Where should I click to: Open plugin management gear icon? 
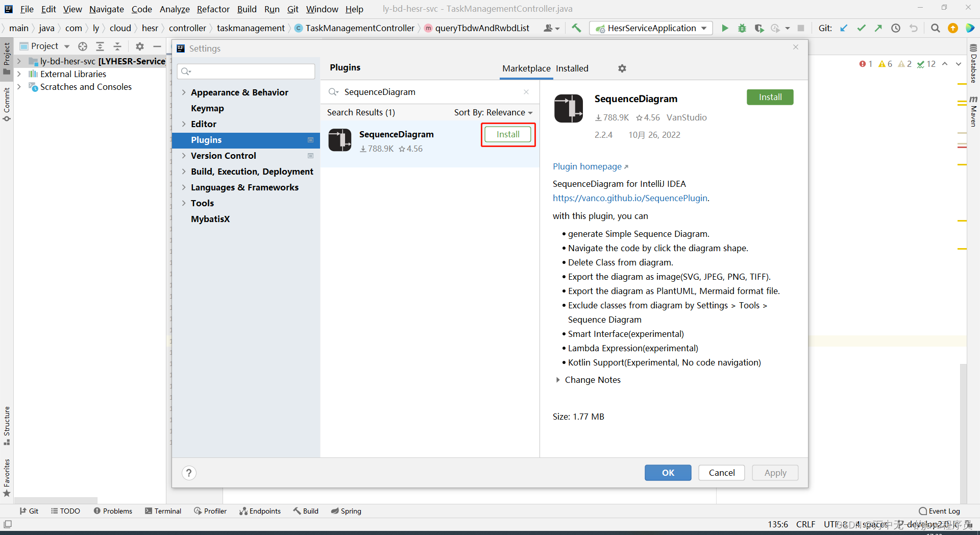[622, 68]
